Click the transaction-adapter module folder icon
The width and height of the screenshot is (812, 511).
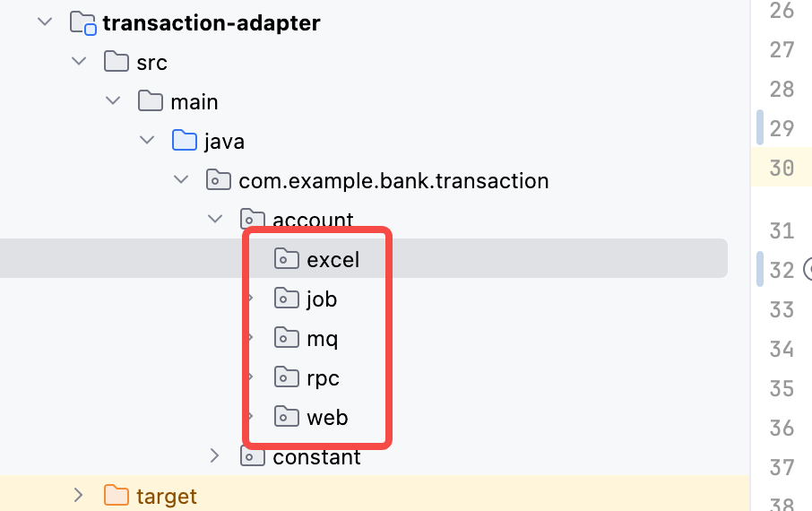82,23
